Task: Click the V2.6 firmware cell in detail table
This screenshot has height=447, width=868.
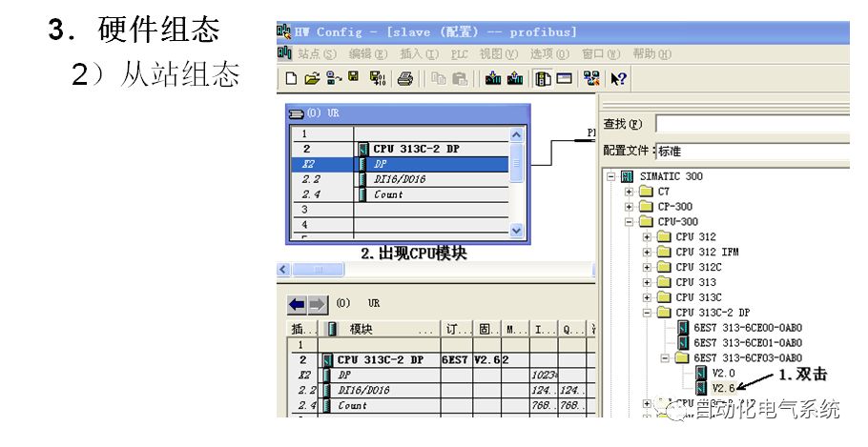Action: tap(486, 359)
